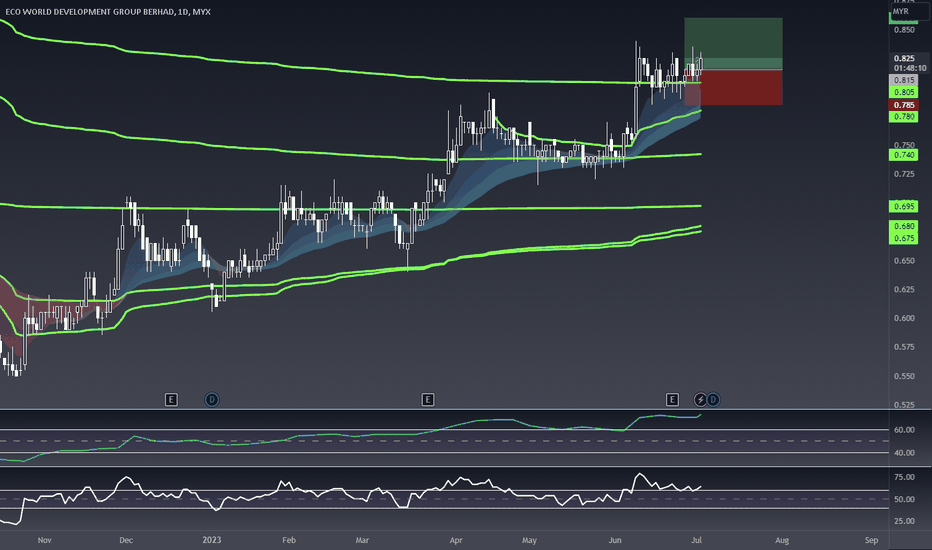Click the 75.00 oscillator scale value
Viewport: 932px width, 550px height.
pyautogui.click(x=904, y=477)
